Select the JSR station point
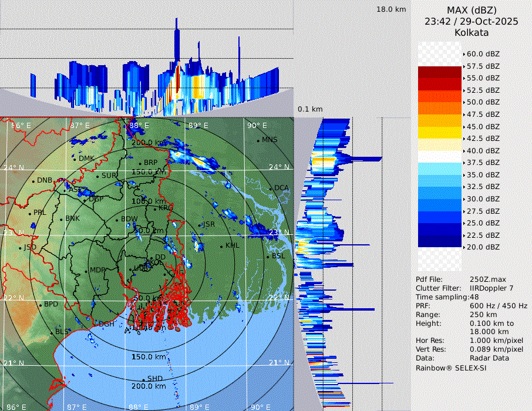The height and width of the screenshot is (411, 532). click(x=199, y=225)
